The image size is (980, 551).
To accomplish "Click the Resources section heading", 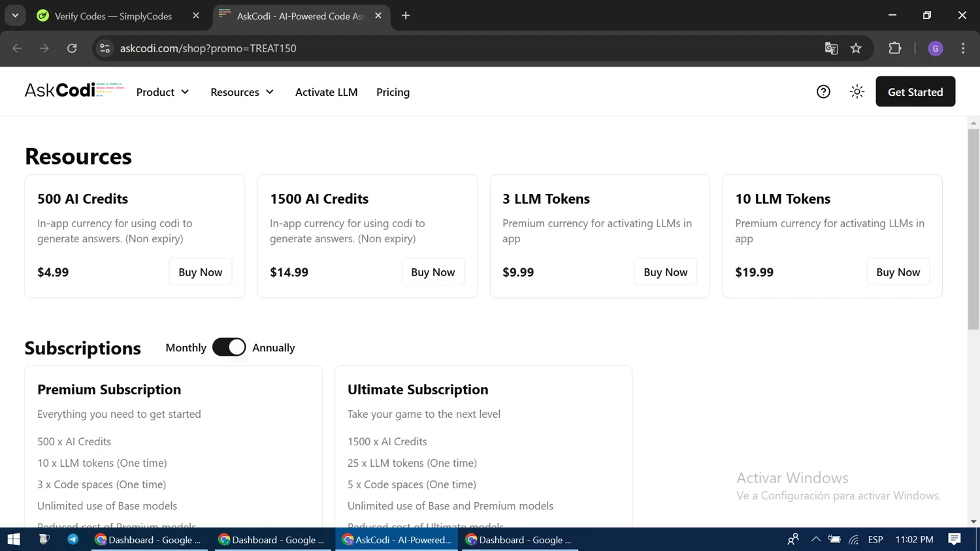I will pyautogui.click(x=78, y=157).
